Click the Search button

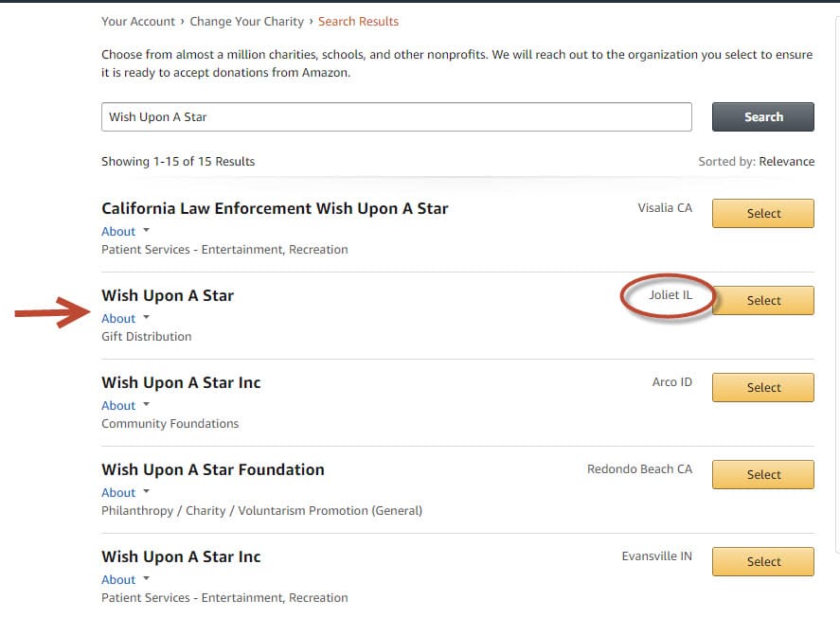pyautogui.click(x=763, y=116)
